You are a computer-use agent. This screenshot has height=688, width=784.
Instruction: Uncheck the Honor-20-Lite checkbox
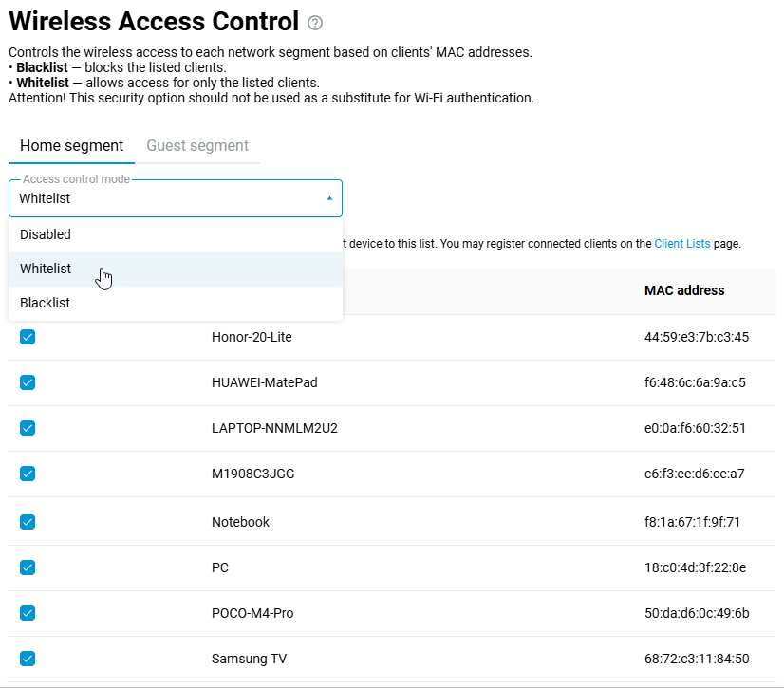click(x=28, y=337)
